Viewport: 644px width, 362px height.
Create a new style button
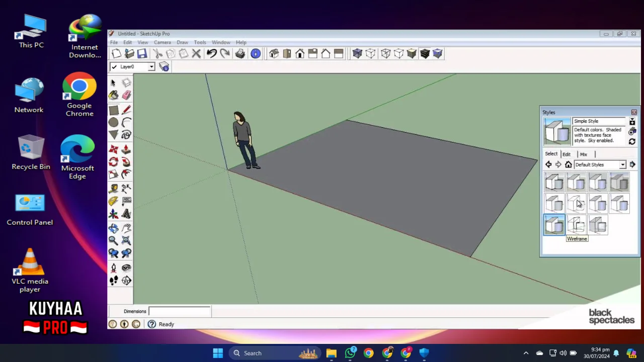point(632,132)
